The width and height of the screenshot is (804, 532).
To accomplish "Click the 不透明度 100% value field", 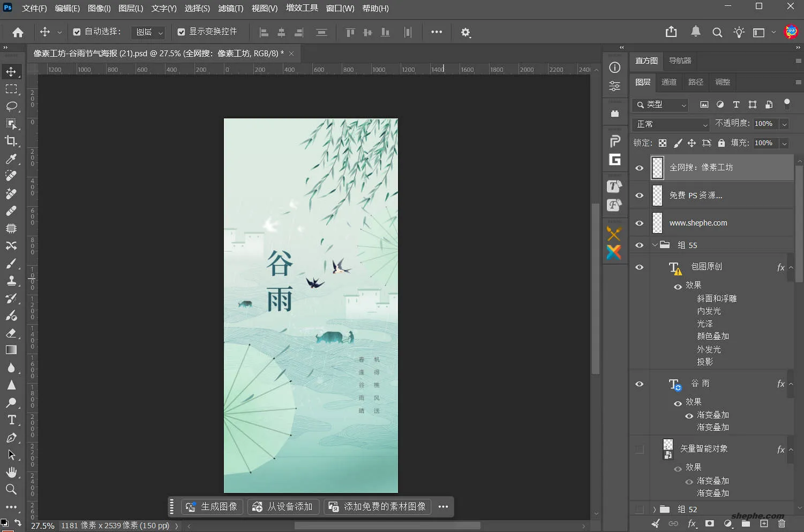I will (765, 124).
